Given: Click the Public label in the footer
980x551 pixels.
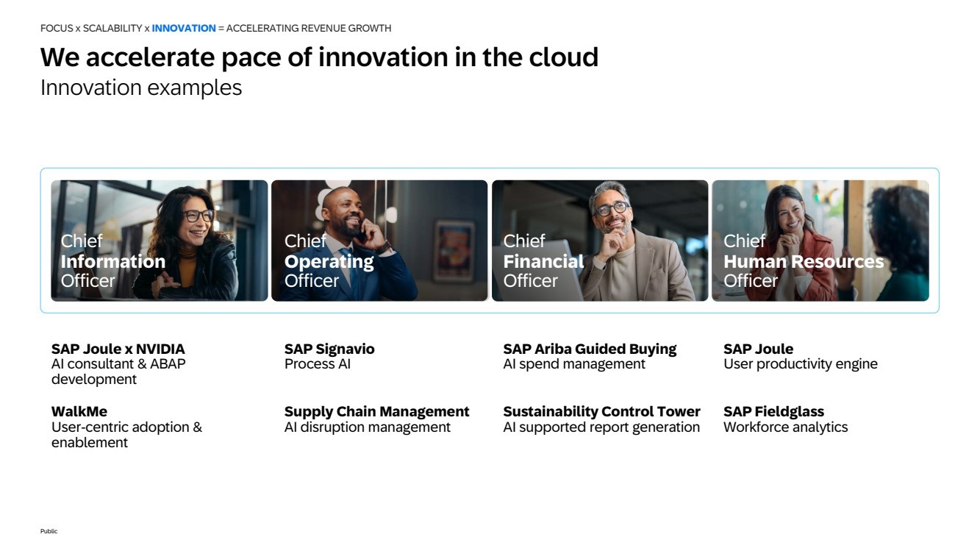Looking at the screenshot, I should click(x=49, y=531).
